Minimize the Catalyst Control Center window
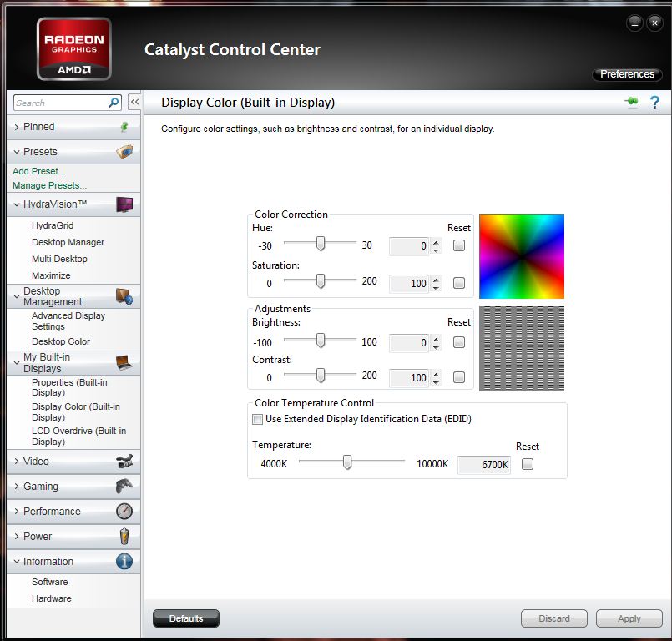Image resolution: width=672 pixels, height=641 pixels. click(634, 23)
